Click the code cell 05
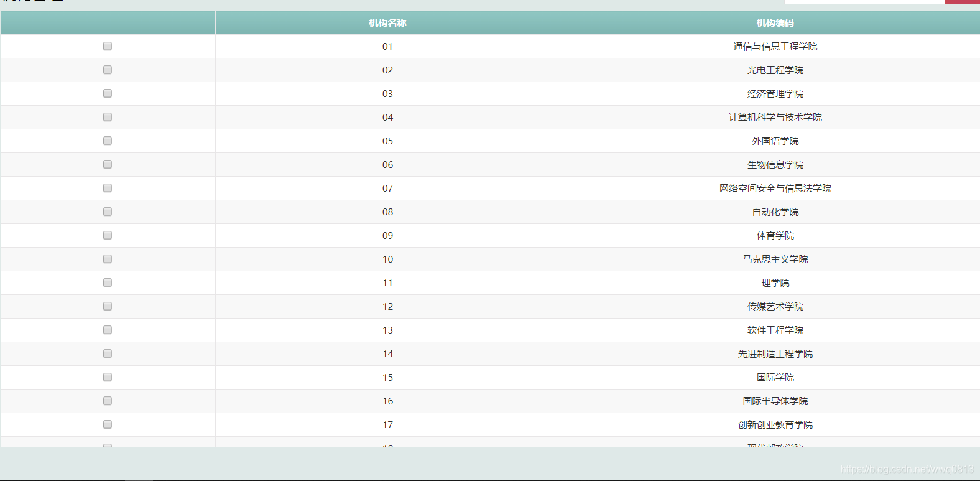 tap(387, 141)
